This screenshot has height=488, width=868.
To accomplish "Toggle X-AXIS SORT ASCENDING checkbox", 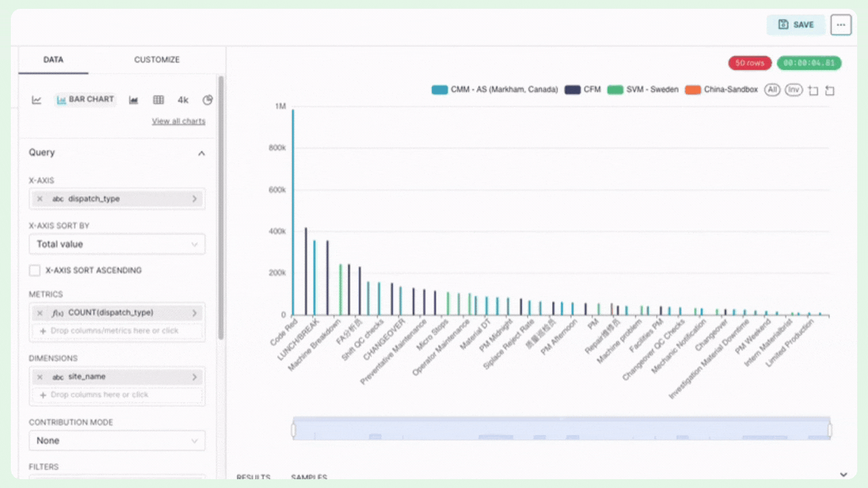I will pos(35,270).
